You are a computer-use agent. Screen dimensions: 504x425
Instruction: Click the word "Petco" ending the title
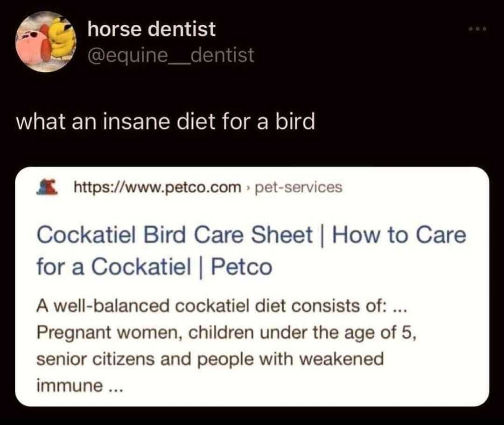click(241, 267)
